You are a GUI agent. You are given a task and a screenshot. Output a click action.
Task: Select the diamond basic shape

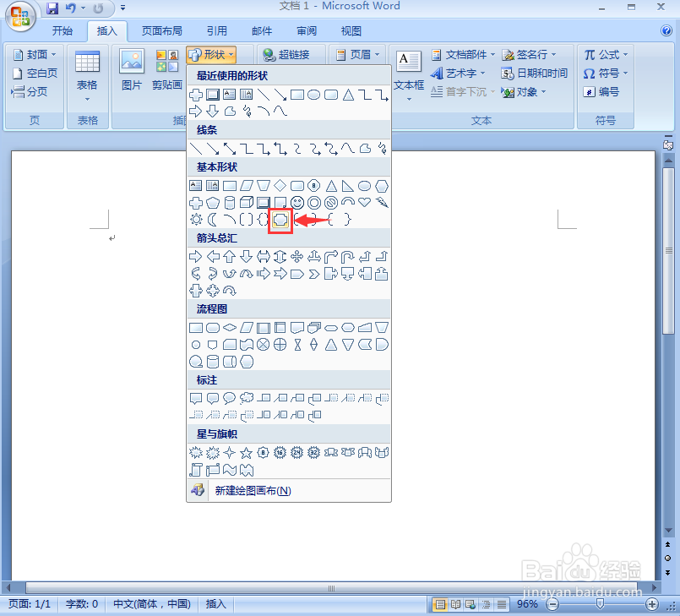tap(280, 186)
